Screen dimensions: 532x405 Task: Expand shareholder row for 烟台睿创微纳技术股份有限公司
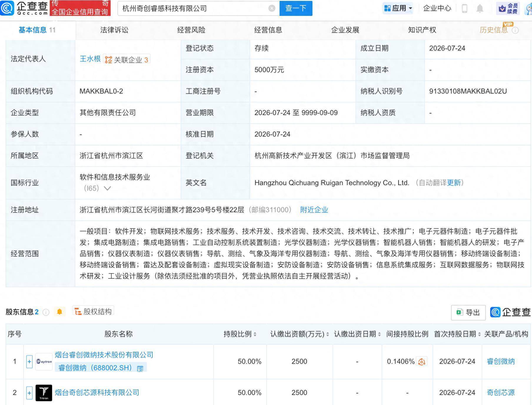[x=29, y=361]
